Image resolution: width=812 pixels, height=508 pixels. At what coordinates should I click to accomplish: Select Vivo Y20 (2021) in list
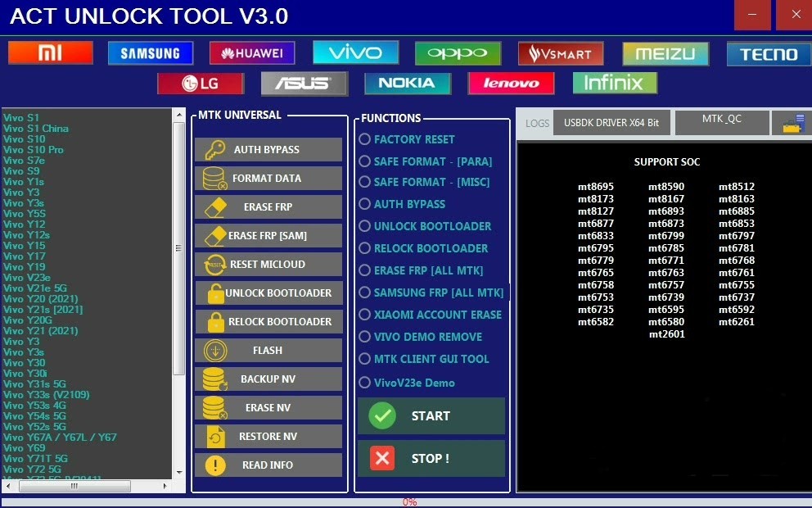pyautogui.click(x=40, y=299)
